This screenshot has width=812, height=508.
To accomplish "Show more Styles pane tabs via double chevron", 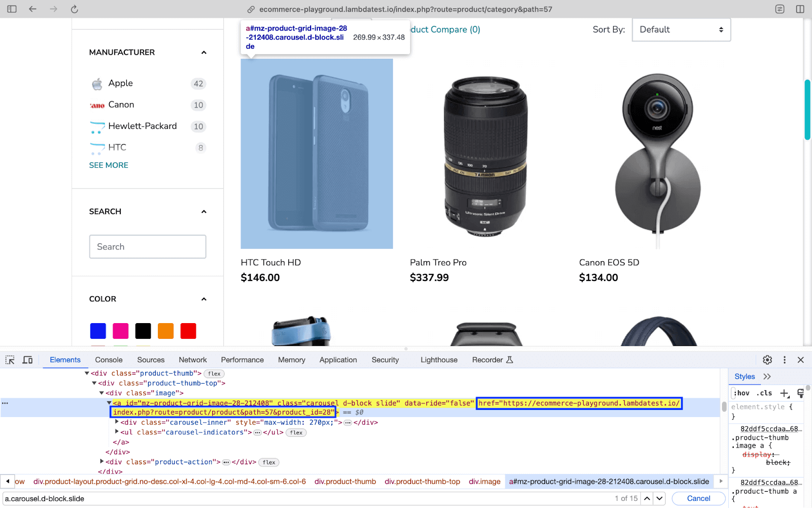I will pyautogui.click(x=767, y=376).
